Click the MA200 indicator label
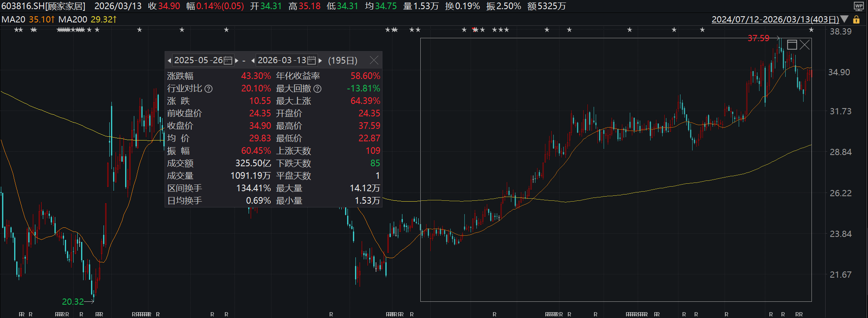This screenshot has height=318, width=868. pyautogui.click(x=73, y=20)
